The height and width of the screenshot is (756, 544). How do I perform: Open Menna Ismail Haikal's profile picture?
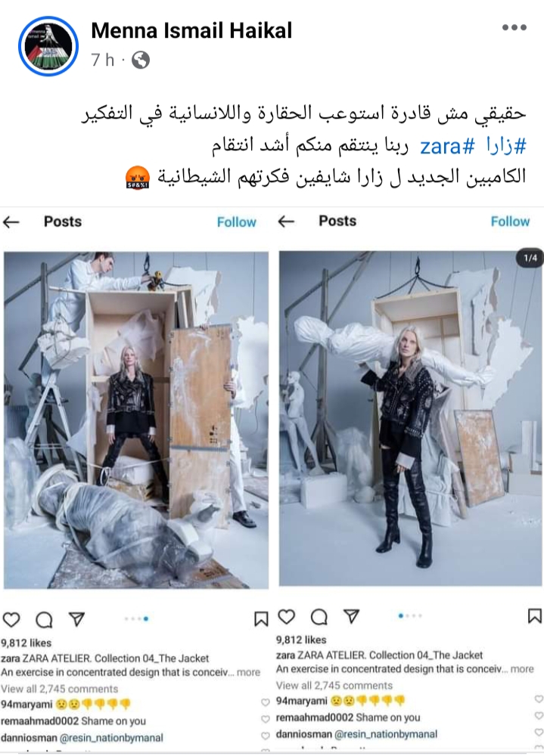48,46
